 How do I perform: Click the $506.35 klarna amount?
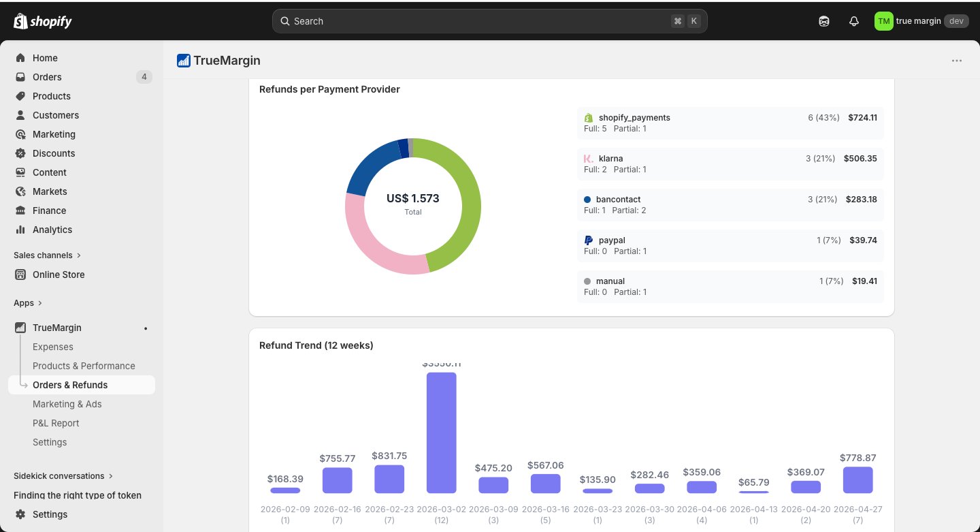tap(860, 159)
